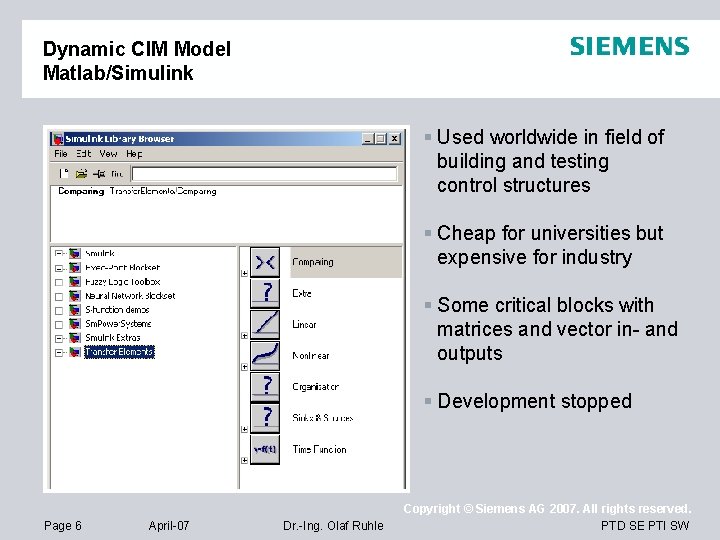Click the Simulink Library Browser title icon
The height and width of the screenshot is (540, 720).
(58, 139)
